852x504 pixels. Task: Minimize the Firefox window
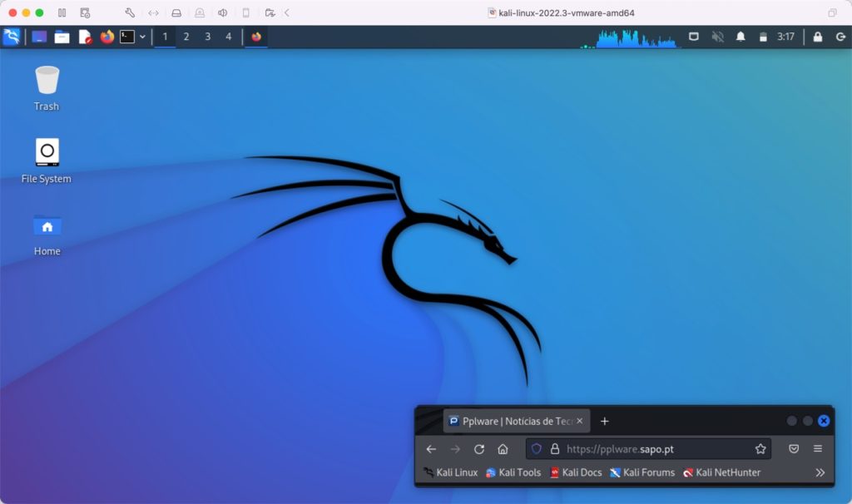(x=792, y=421)
